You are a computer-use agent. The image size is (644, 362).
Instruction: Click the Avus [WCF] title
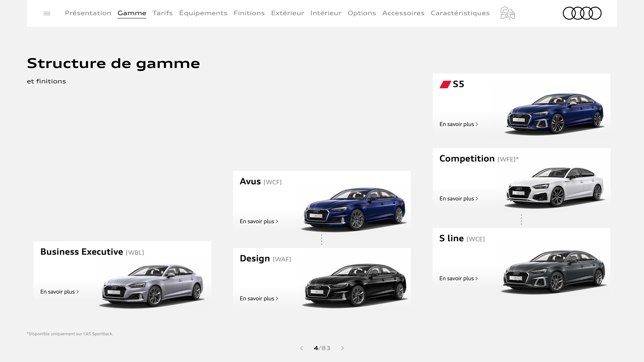(261, 182)
